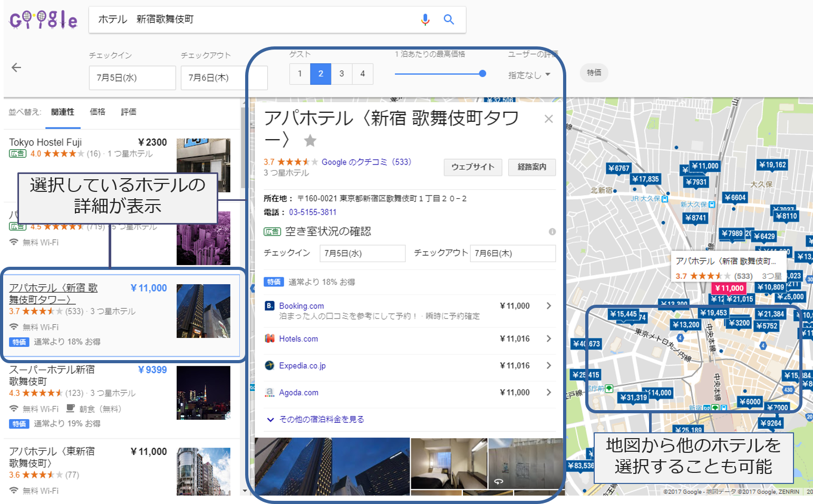Click ¥19,162 map price marker

[772, 165]
